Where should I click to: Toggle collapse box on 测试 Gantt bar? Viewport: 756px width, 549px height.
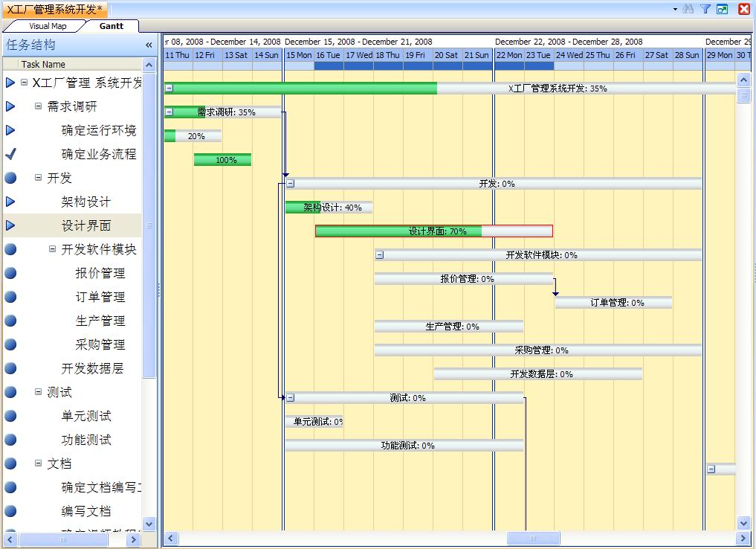291,398
